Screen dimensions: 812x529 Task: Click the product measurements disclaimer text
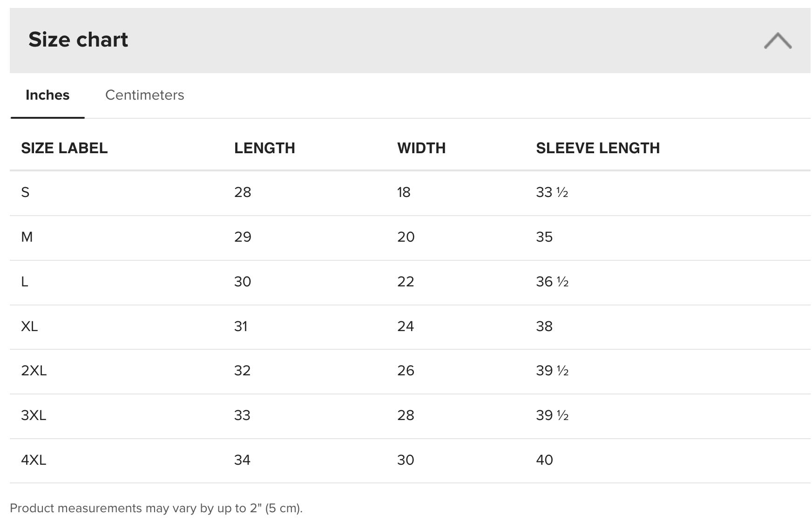tap(156, 508)
